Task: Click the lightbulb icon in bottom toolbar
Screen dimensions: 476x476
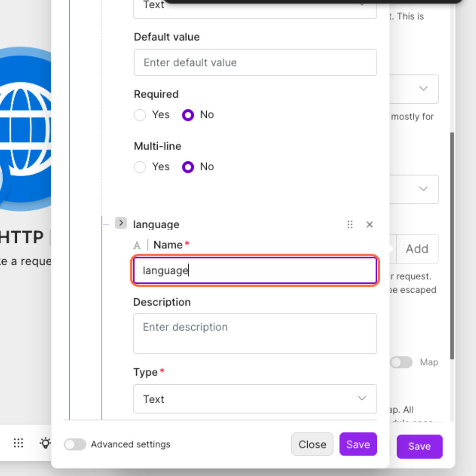Action: click(45, 443)
